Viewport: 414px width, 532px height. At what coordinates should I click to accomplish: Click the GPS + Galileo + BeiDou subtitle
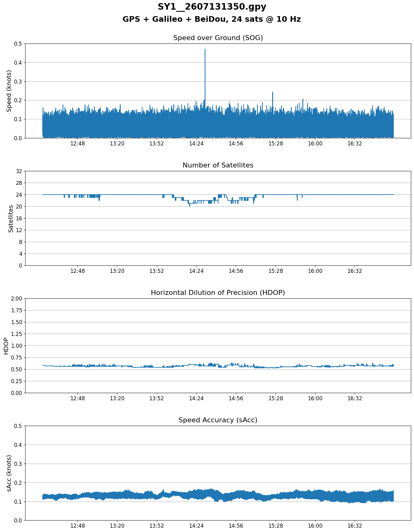pyautogui.click(x=212, y=19)
